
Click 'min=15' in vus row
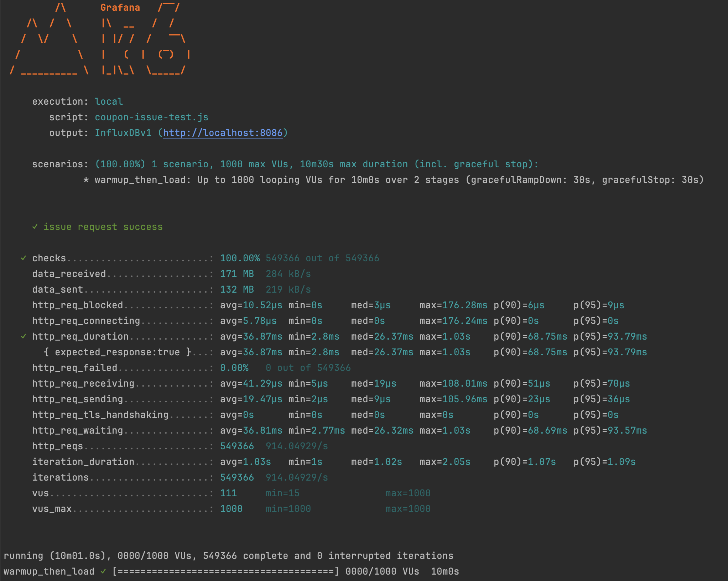(x=282, y=493)
